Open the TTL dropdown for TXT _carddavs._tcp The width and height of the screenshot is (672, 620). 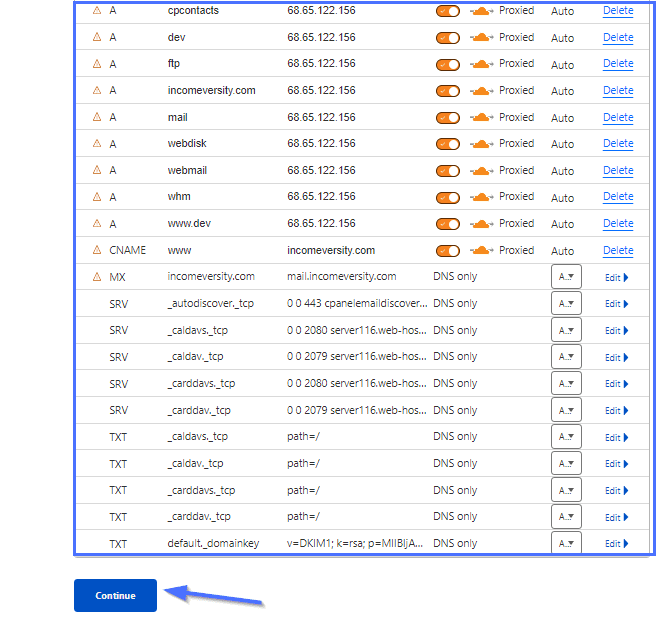click(x=566, y=490)
